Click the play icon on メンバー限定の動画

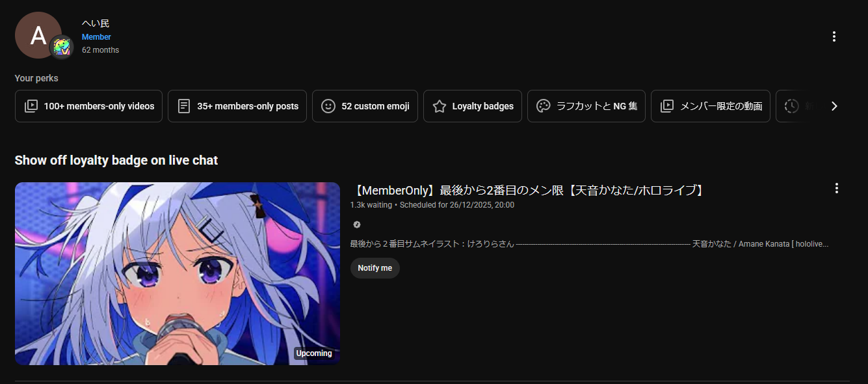[x=667, y=106]
